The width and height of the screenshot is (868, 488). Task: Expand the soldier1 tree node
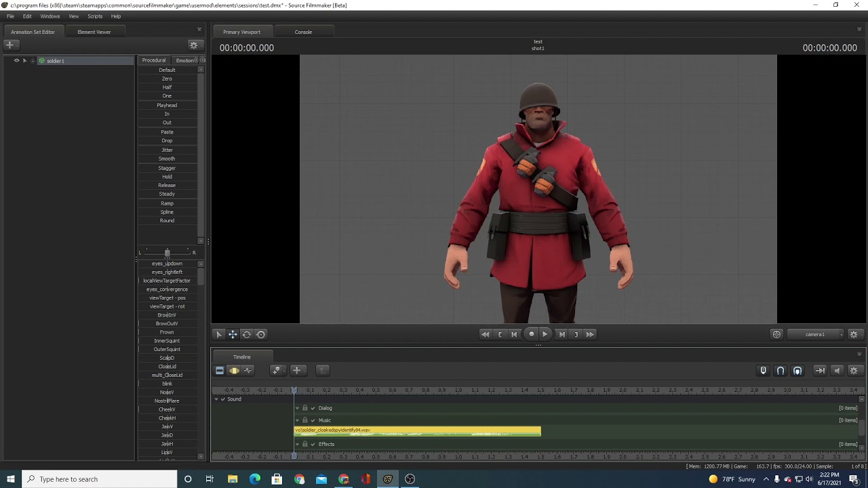(33, 61)
